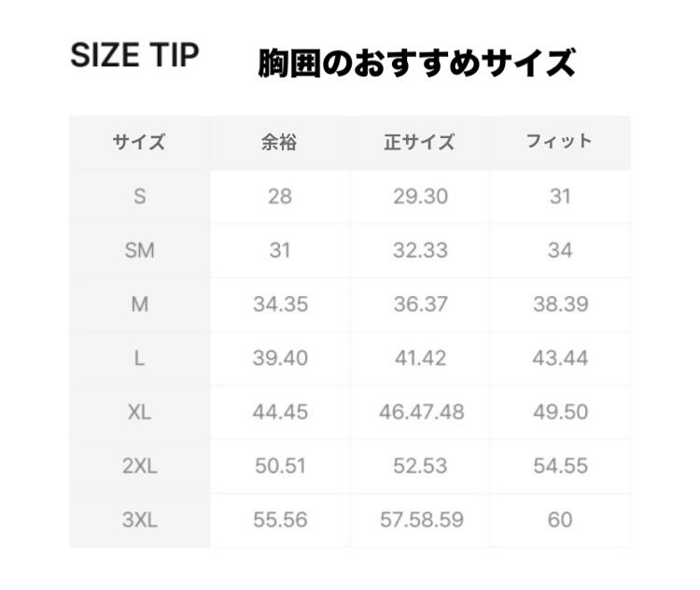Click the 29.30 cell in S row

(x=420, y=197)
